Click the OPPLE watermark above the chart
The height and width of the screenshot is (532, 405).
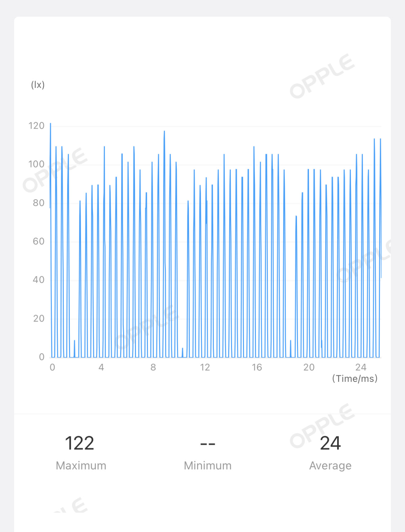click(322, 76)
